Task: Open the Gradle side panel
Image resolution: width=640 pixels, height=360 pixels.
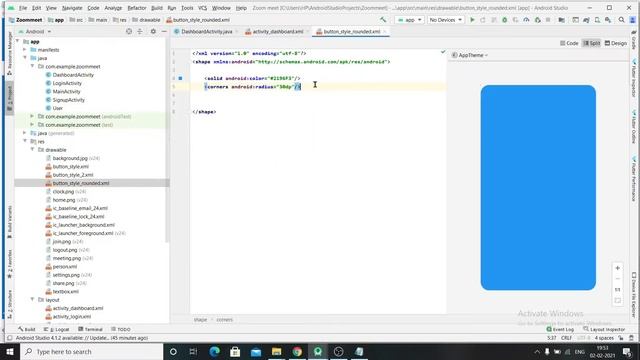Action: point(634,40)
